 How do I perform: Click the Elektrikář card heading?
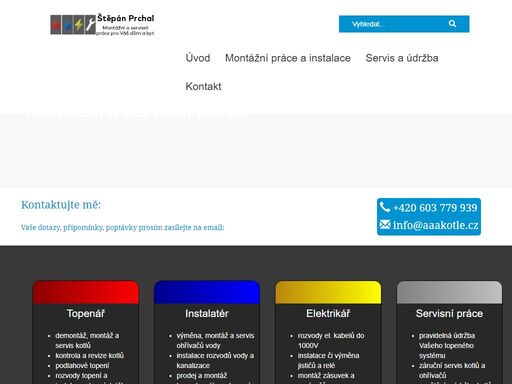pos(328,313)
